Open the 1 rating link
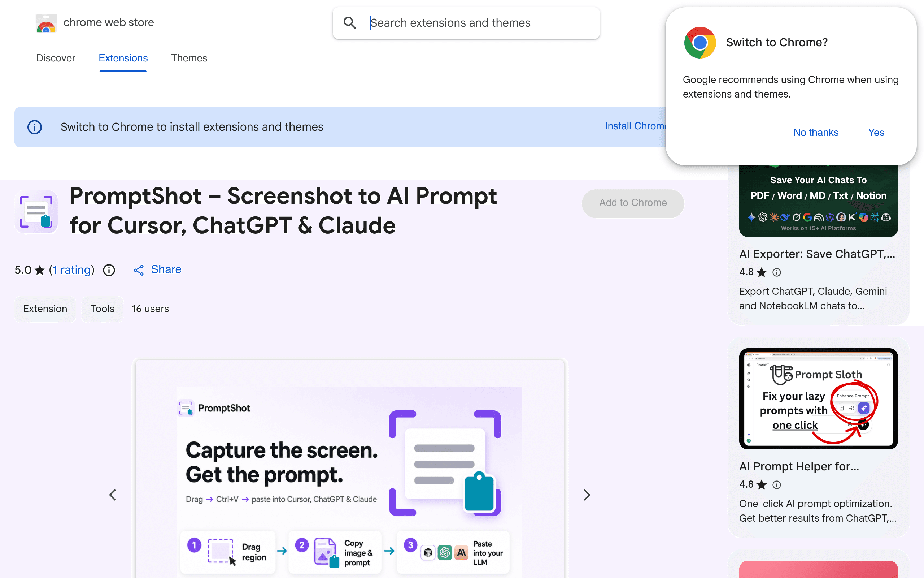Image resolution: width=924 pixels, height=578 pixels. pos(72,270)
